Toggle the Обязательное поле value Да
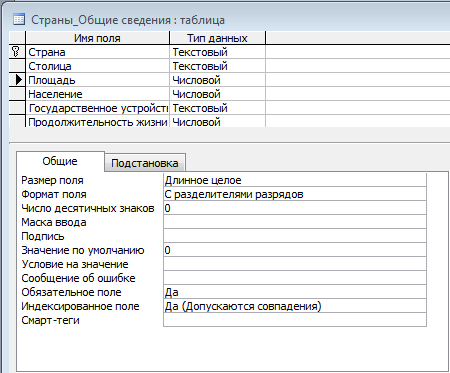 click(x=295, y=292)
